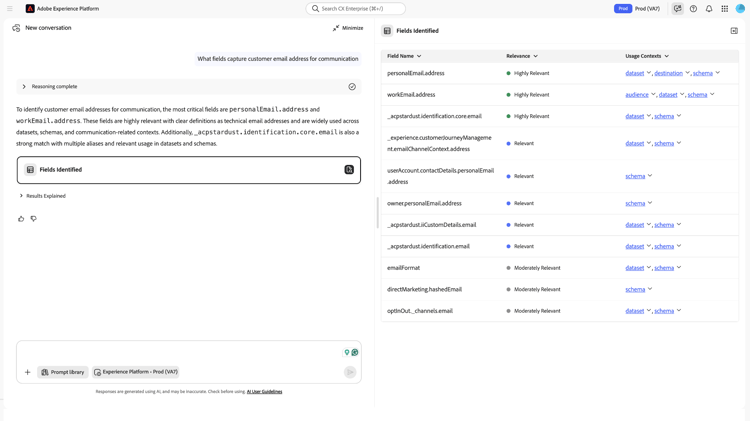Click the green globe icon in the prompt box
This screenshot has width=750, height=421.
click(x=355, y=353)
